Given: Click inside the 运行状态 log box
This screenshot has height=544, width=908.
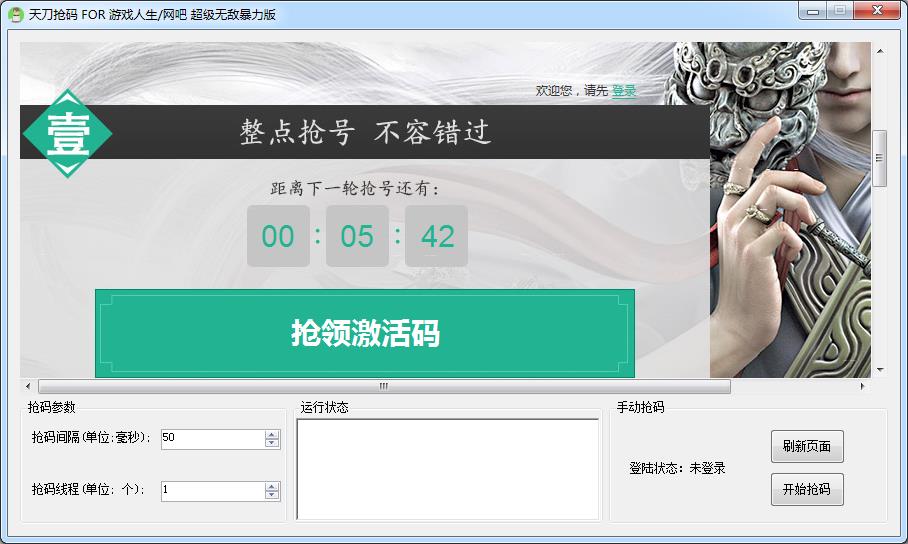Looking at the screenshot, I should [447, 469].
